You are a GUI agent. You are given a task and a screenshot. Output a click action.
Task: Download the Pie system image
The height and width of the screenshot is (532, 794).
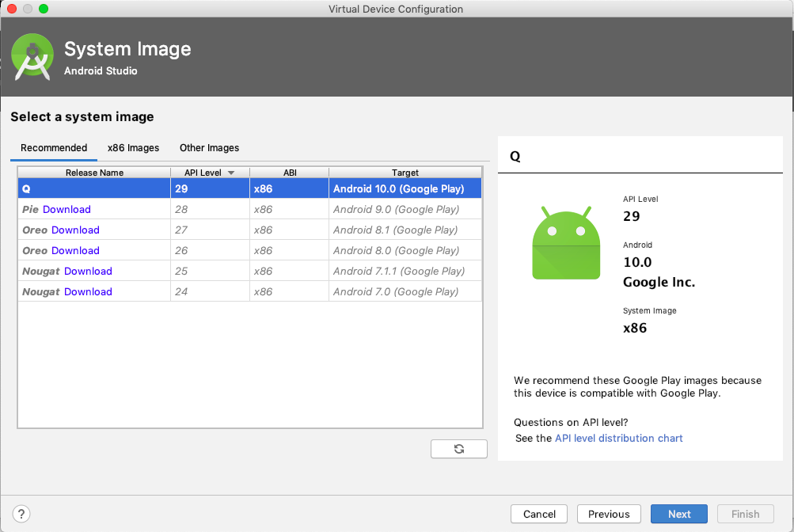(66, 209)
